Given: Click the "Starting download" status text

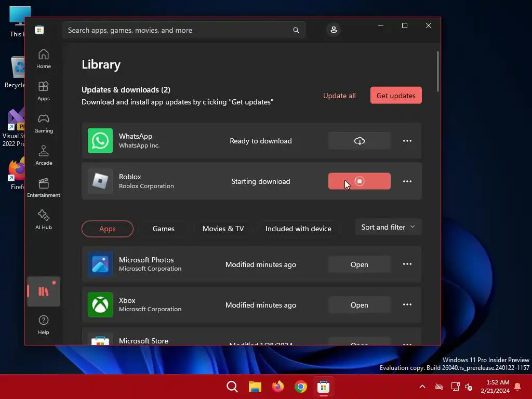Looking at the screenshot, I should [x=261, y=181].
